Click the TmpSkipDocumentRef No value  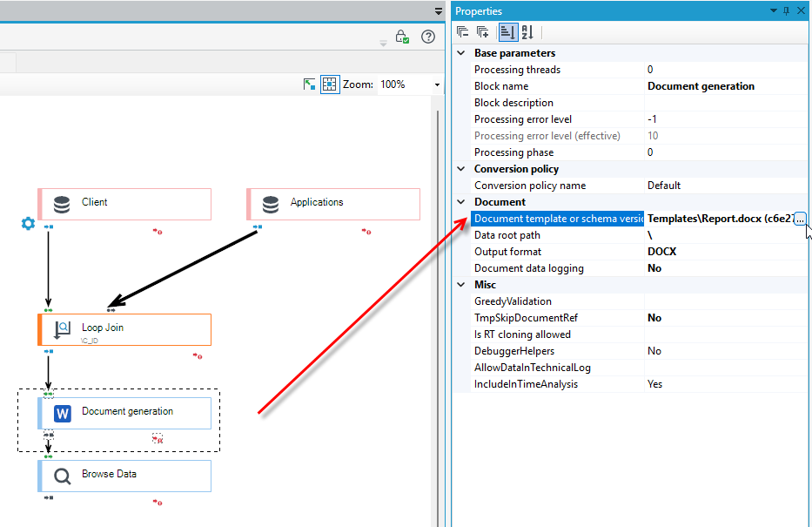click(x=724, y=318)
